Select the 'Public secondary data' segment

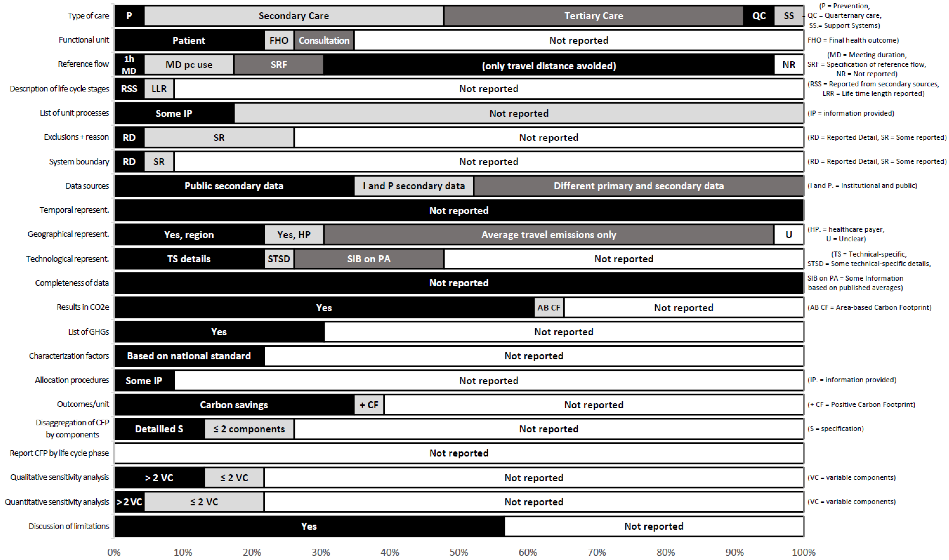234,186
